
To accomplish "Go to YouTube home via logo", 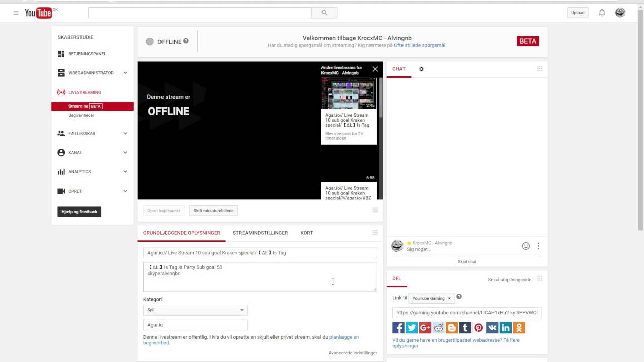I will (39, 13).
